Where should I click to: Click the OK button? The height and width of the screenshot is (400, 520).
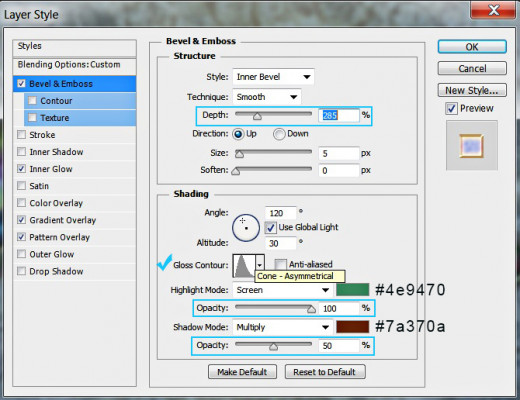(x=472, y=47)
